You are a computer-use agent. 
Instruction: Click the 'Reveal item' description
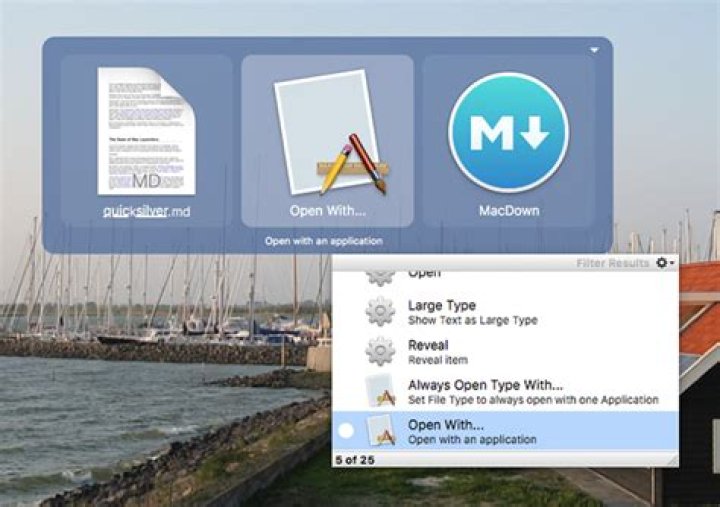point(438,360)
